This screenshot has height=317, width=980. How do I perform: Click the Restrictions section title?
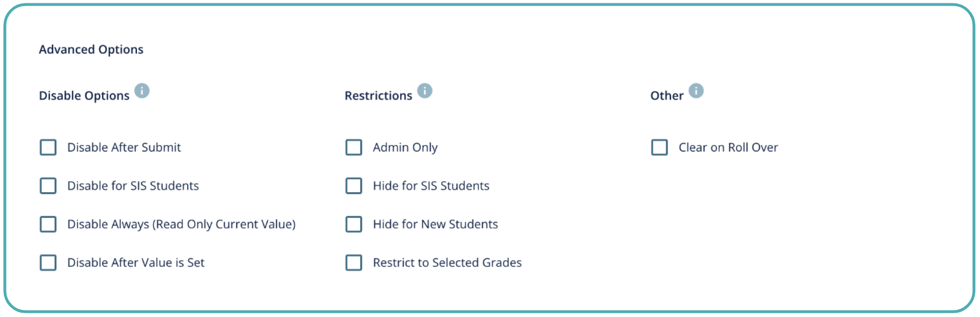click(378, 96)
